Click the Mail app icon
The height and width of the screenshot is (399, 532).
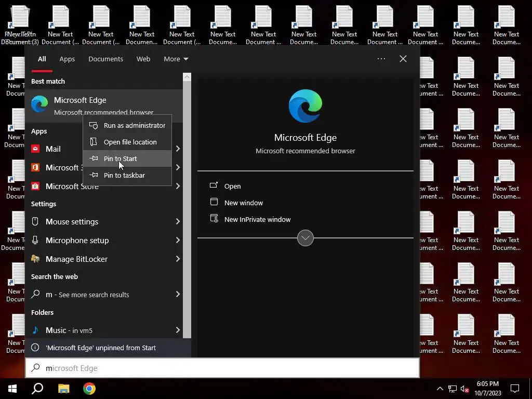click(x=35, y=149)
